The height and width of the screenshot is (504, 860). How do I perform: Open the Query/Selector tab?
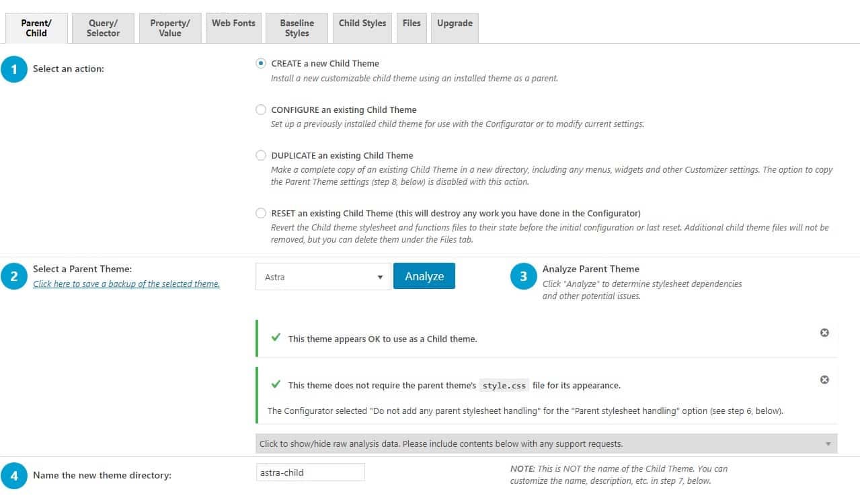(x=103, y=28)
